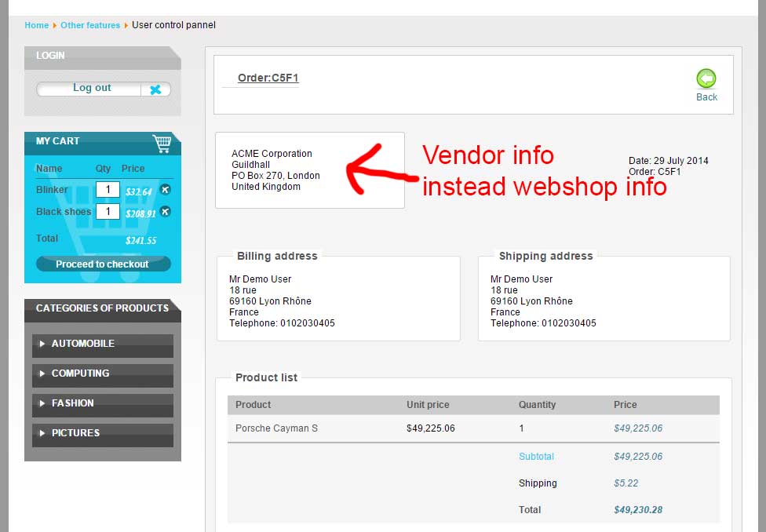Image resolution: width=766 pixels, height=532 pixels.
Task: Click the Black shoes price $208.91
Action: point(140,214)
